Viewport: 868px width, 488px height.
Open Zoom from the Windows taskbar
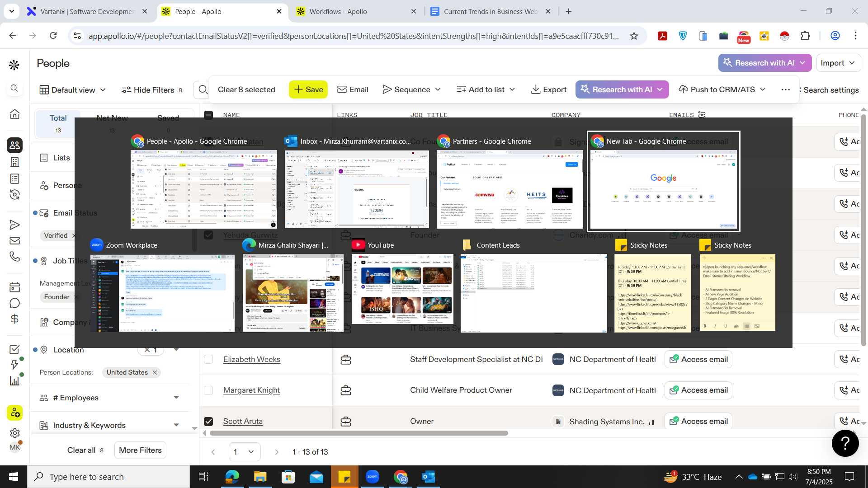(x=372, y=477)
